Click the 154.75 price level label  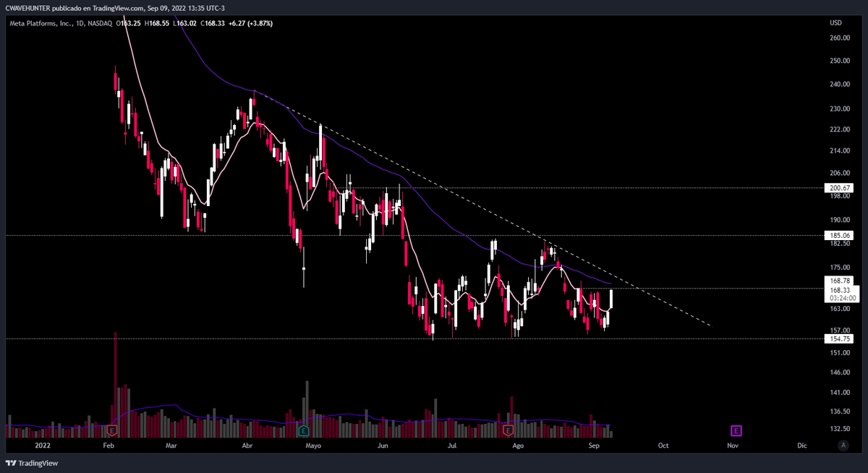(x=839, y=338)
